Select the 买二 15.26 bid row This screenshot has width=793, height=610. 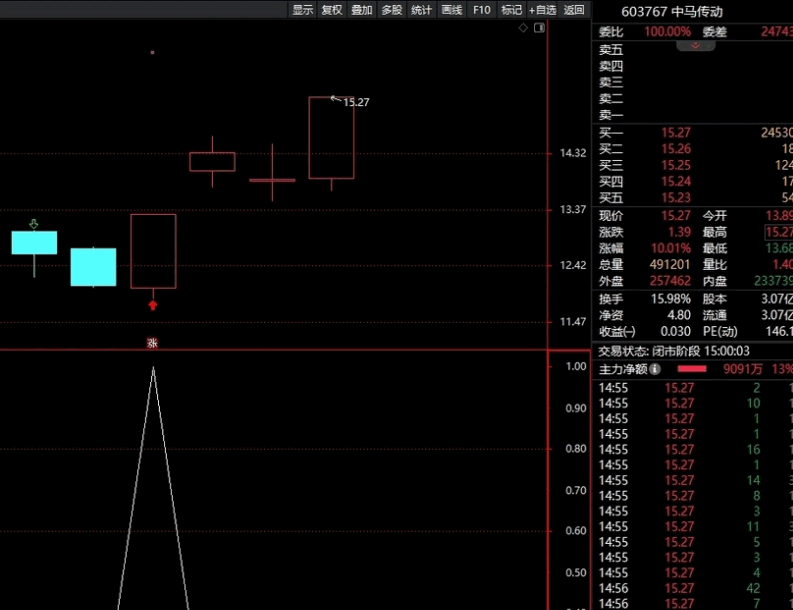click(x=692, y=149)
